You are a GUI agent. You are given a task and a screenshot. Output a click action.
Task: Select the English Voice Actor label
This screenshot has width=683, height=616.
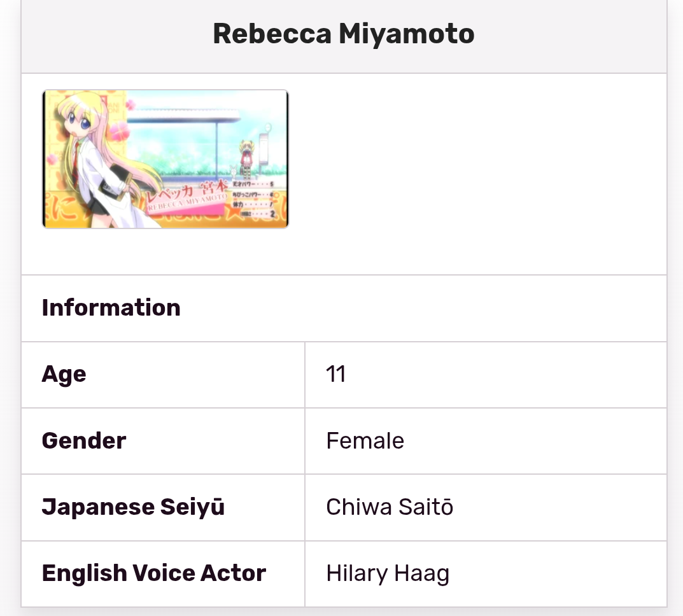154,573
